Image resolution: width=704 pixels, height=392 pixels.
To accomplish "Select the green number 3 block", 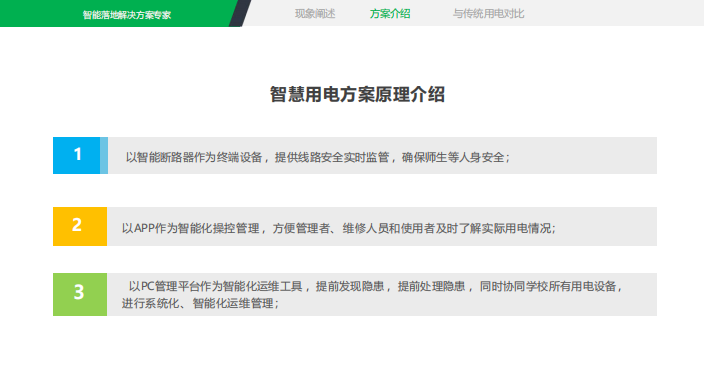I will pos(80,294).
